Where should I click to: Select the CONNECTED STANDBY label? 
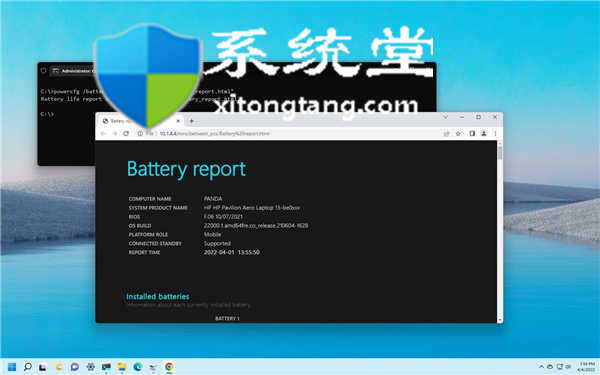click(155, 243)
